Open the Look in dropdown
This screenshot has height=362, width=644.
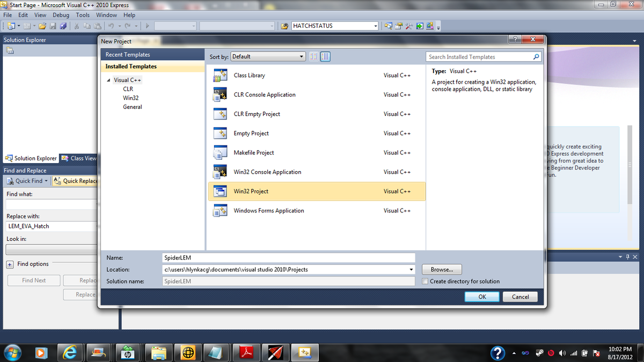[51, 250]
